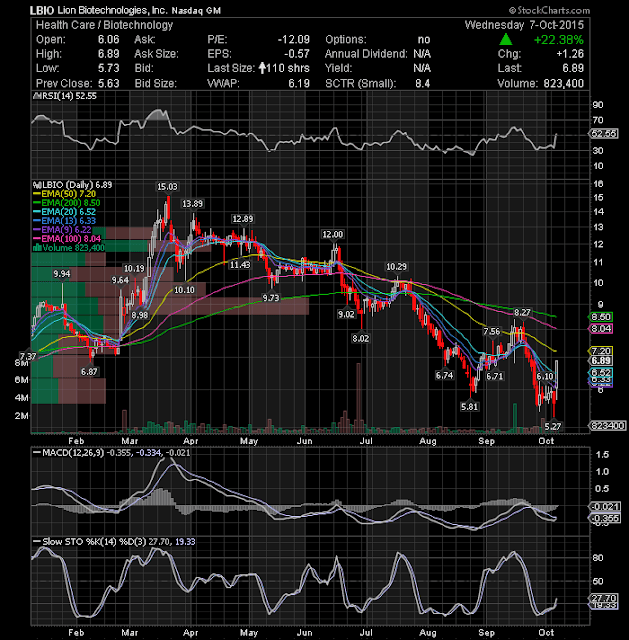The width and height of the screenshot is (629, 640).
Task: Click the '8.02' price label near July
Action: point(360,339)
